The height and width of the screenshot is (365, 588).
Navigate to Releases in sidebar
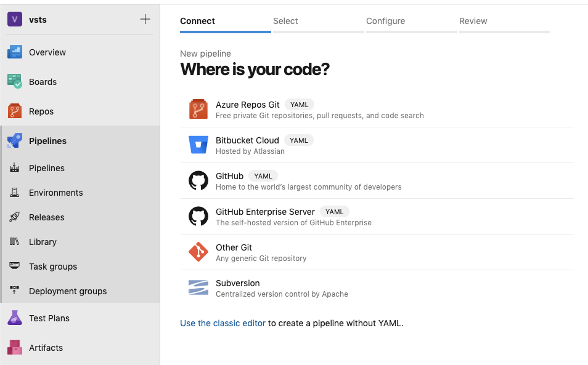pos(46,217)
